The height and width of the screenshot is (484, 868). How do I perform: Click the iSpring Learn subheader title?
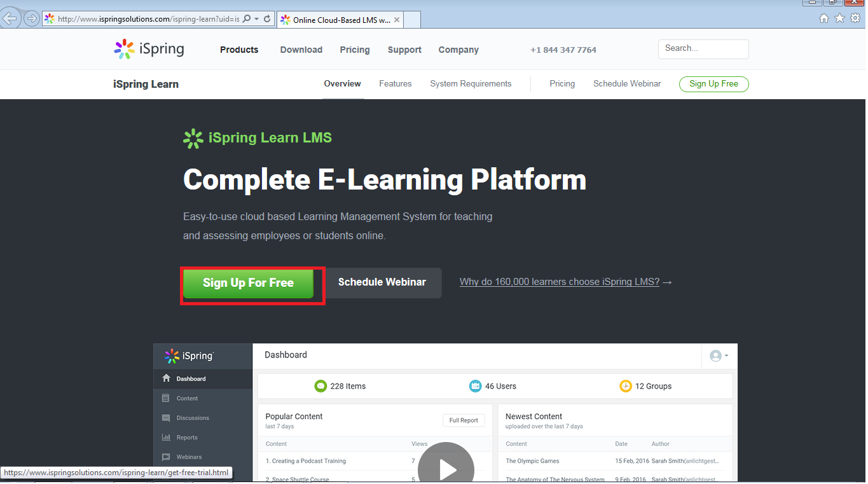(x=146, y=84)
